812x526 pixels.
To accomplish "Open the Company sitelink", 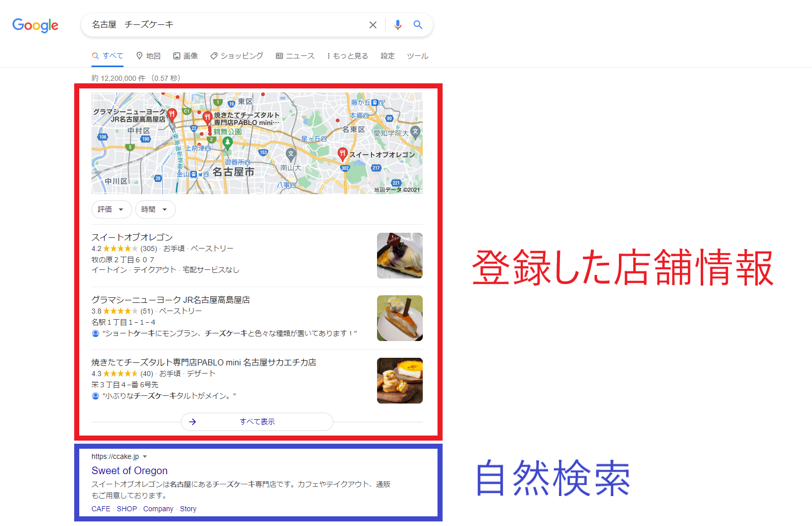I will (x=158, y=509).
